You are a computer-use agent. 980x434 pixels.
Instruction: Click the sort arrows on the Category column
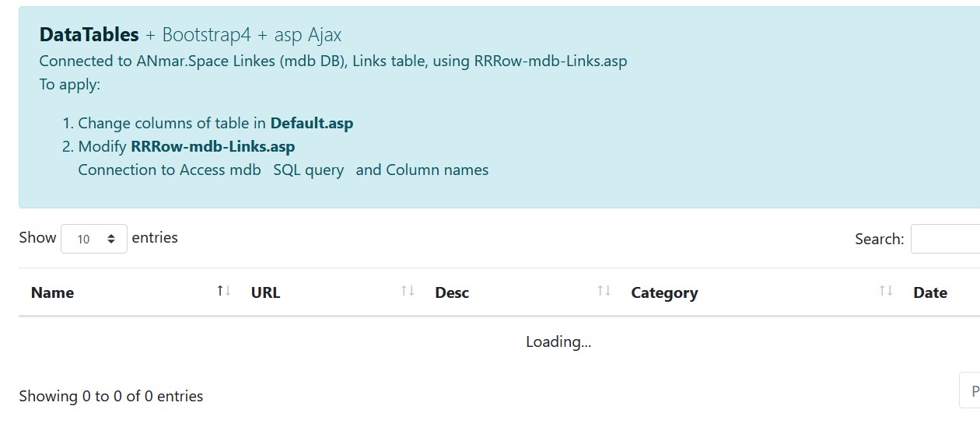click(x=886, y=291)
